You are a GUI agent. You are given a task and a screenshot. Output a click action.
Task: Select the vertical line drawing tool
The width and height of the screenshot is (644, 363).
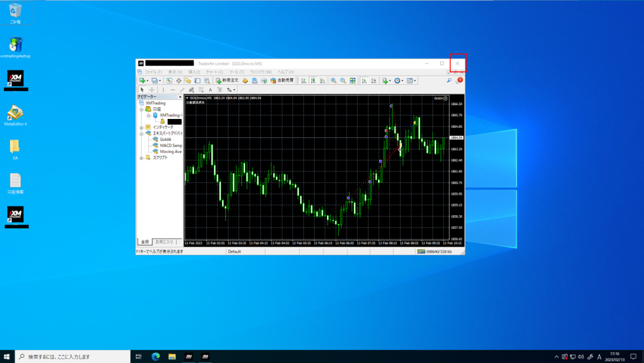[x=163, y=90]
